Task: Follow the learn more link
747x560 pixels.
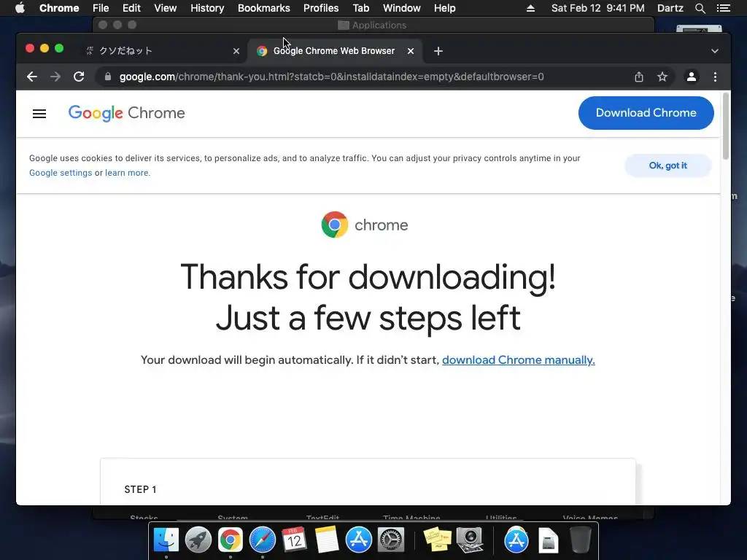Action: [127, 173]
